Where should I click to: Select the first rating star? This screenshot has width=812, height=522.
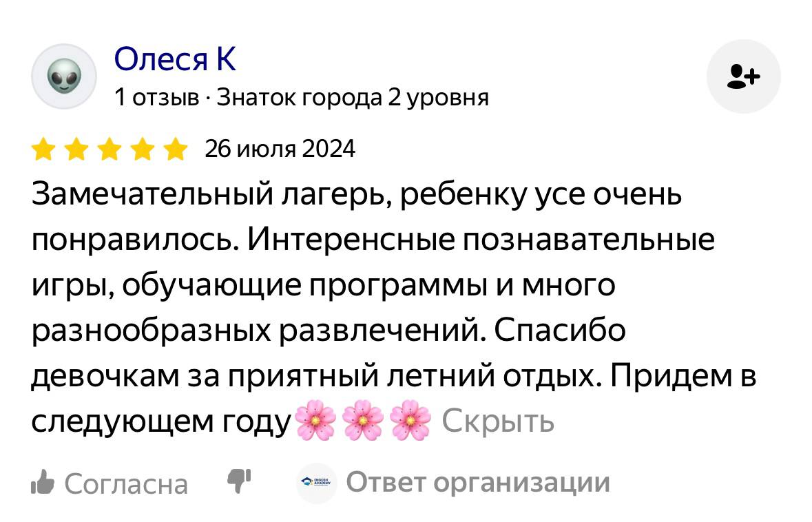coord(42,148)
